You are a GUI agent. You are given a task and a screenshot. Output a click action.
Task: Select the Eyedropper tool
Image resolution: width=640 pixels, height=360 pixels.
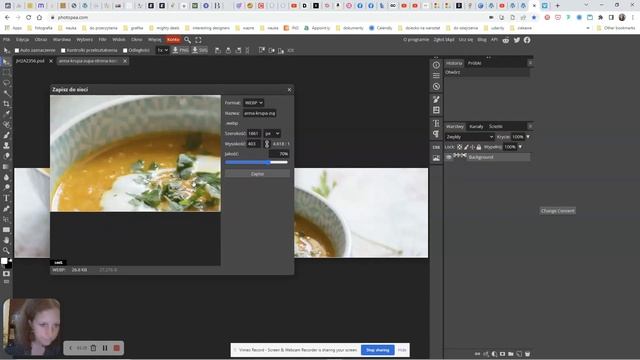(x=6, y=114)
